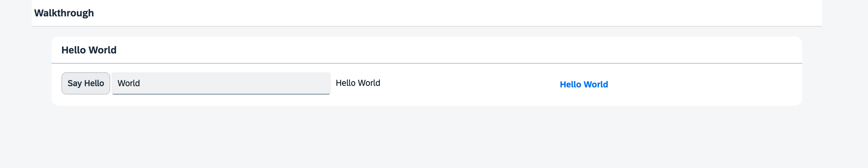Select the Walkthrough heading at top
This screenshot has height=168, width=868.
[64, 13]
